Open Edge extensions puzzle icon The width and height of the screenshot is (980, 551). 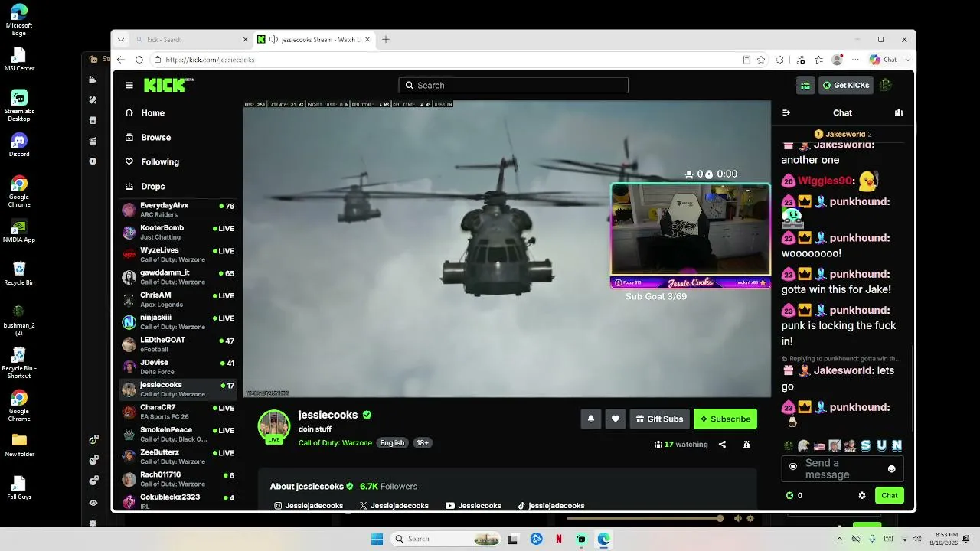point(779,60)
